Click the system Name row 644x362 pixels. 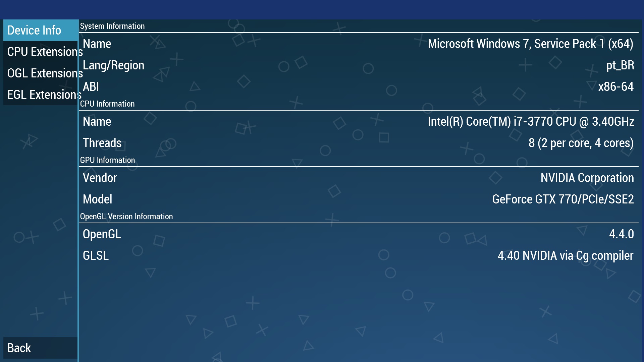pyautogui.click(x=358, y=44)
